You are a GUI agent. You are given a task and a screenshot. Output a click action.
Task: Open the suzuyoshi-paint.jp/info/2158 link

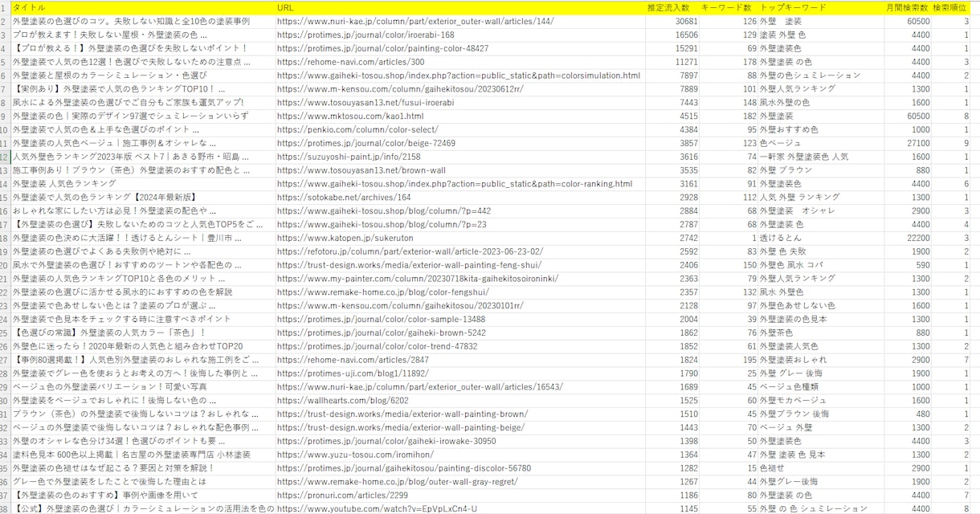pyautogui.click(x=349, y=157)
